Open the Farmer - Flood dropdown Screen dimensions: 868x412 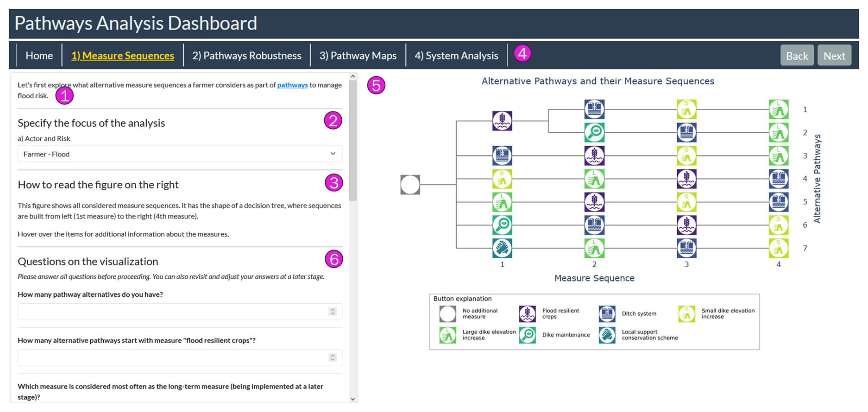tap(180, 154)
